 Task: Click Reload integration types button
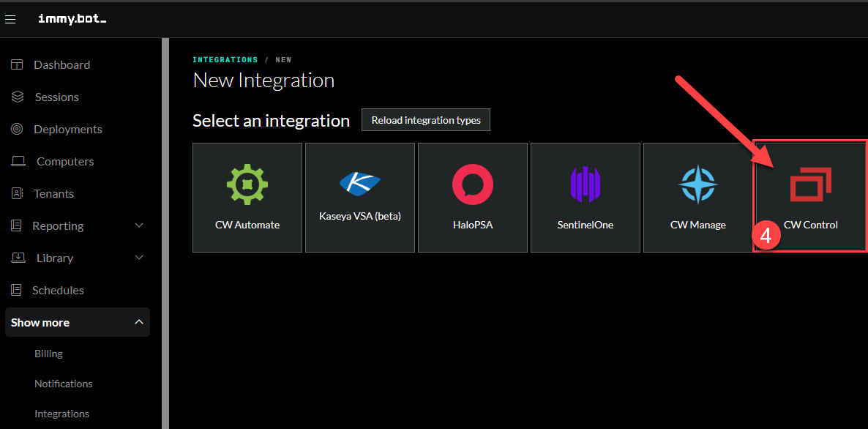pyautogui.click(x=426, y=120)
